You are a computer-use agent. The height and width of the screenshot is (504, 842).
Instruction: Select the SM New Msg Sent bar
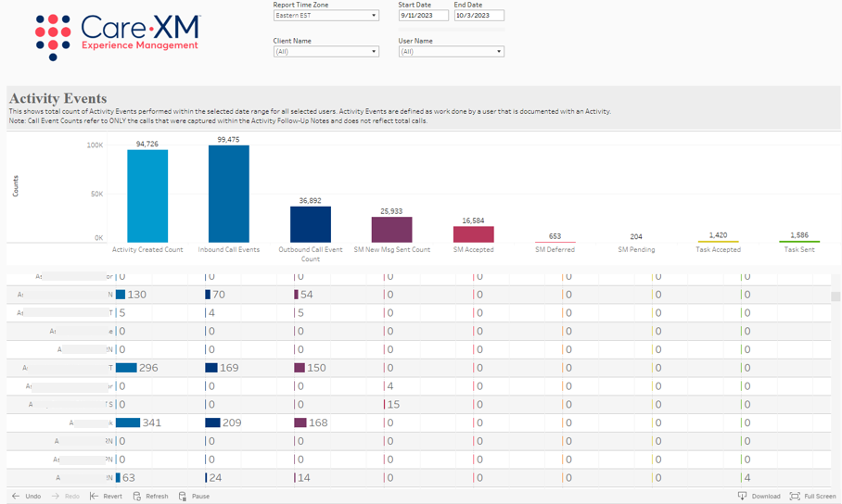(x=391, y=230)
